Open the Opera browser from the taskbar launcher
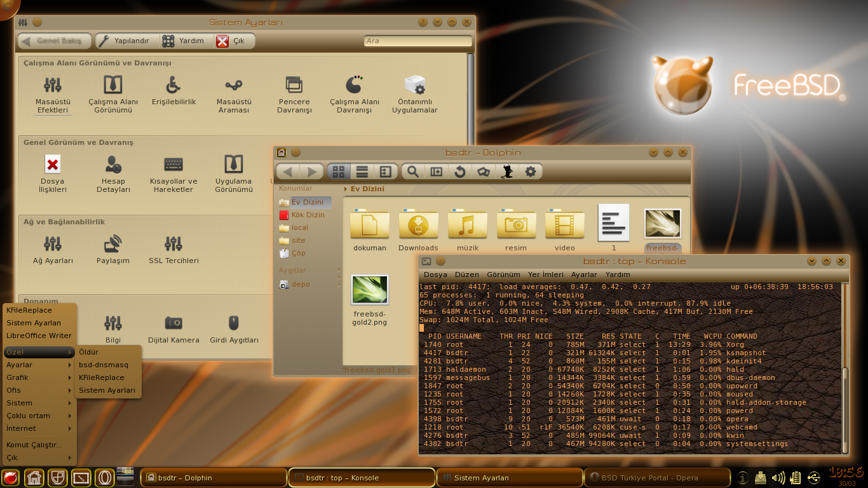Viewport: 868px width, 488px height. pyautogui.click(x=103, y=477)
